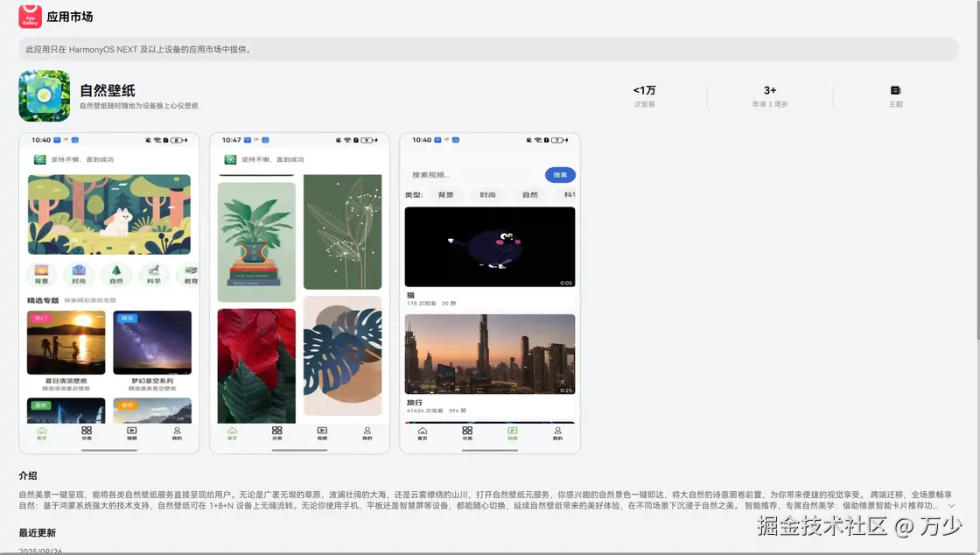The image size is (980, 555).
Task: Click the 精选专题 heading in the screenshot
Action: (43, 300)
